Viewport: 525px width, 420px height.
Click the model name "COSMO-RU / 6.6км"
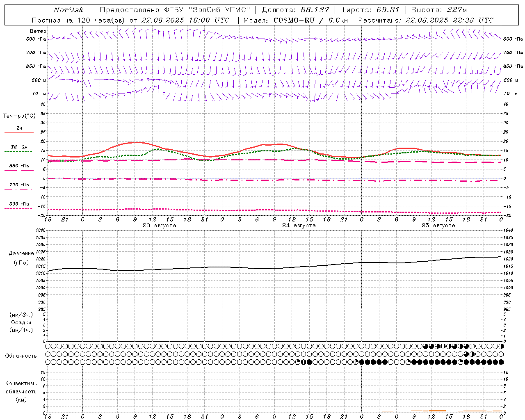(x=311, y=20)
